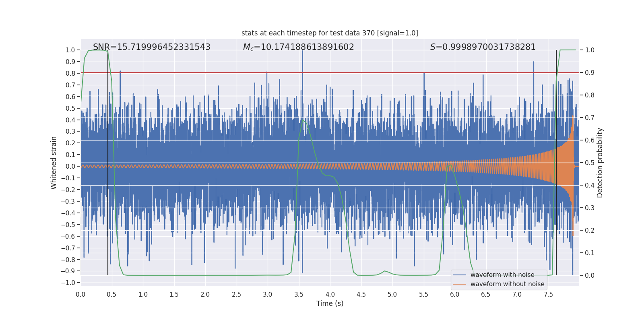Click the 0.0 tick on the Whitened strain axis

coord(70,166)
